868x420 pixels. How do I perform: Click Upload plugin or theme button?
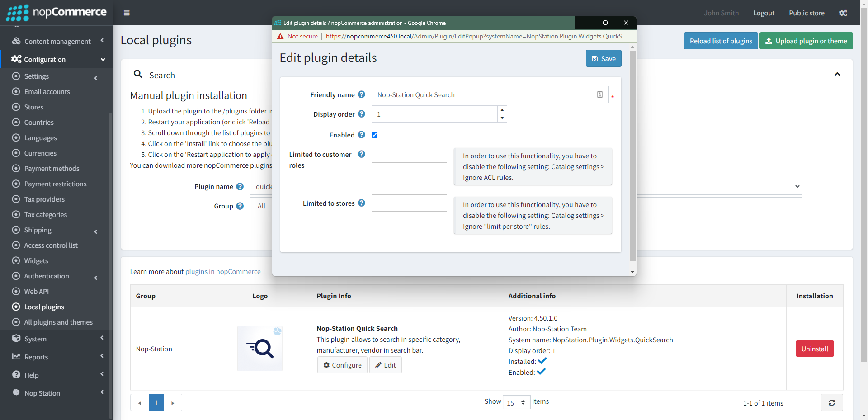coord(806,41)
